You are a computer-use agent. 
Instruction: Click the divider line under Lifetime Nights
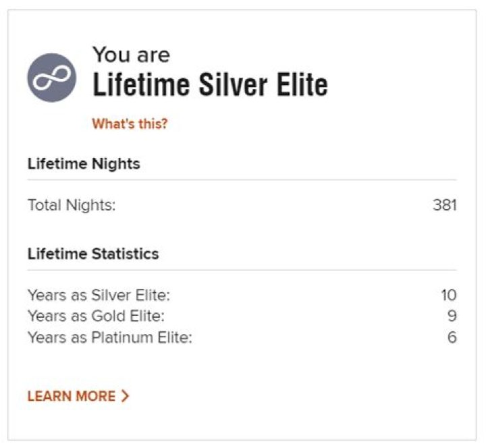[x=242, y=180]
